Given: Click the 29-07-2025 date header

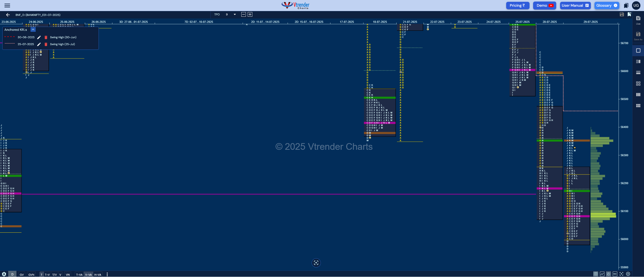Looking at the screenshot, I should pyautogui.click(x=590, y=22).
